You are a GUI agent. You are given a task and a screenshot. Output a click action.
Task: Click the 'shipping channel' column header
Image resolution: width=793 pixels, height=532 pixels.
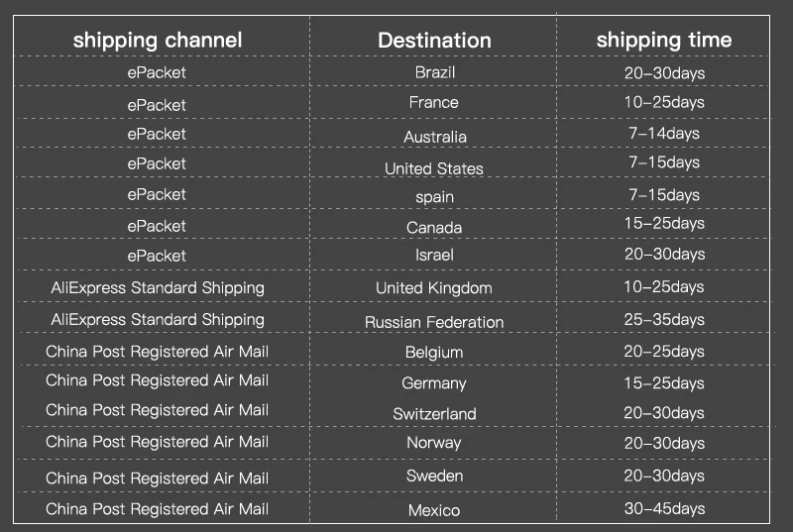click(157, 41)
